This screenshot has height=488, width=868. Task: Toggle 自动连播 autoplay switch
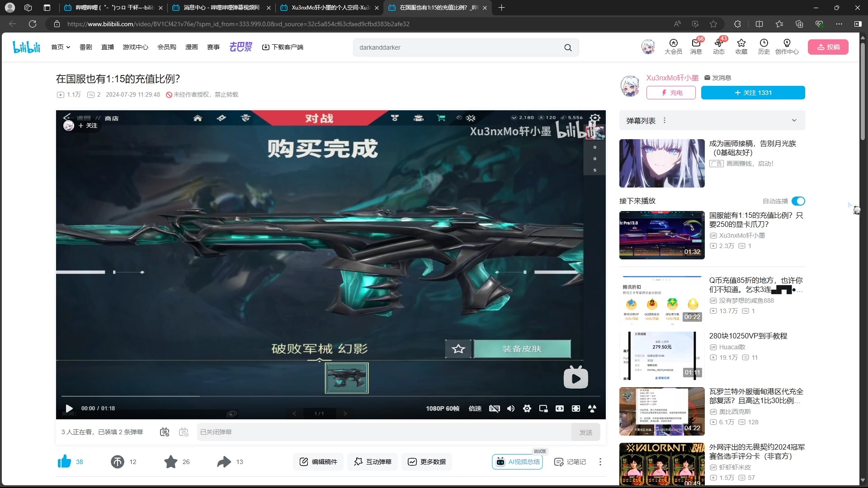[798, 201]
